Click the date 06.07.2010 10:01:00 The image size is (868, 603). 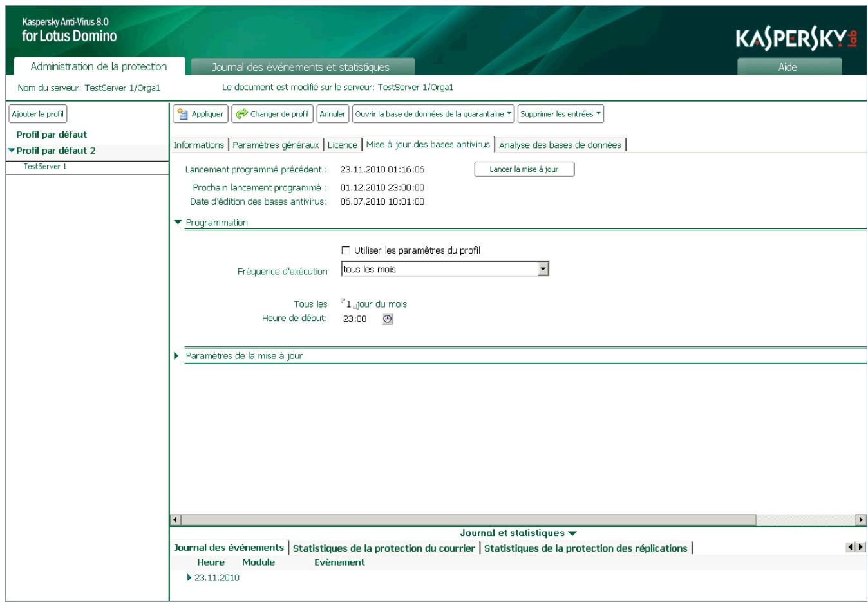click(382, 201)
